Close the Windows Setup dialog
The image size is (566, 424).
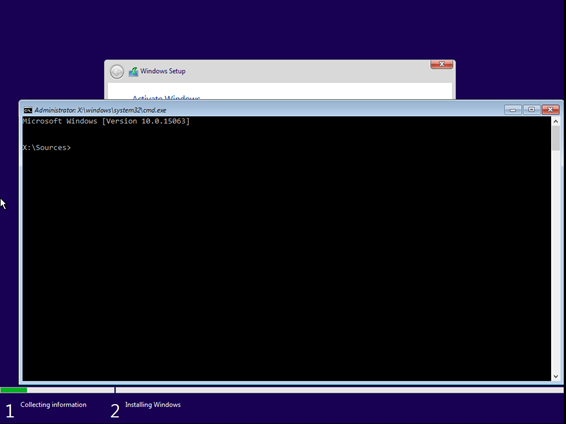click(x=441, y=64)
